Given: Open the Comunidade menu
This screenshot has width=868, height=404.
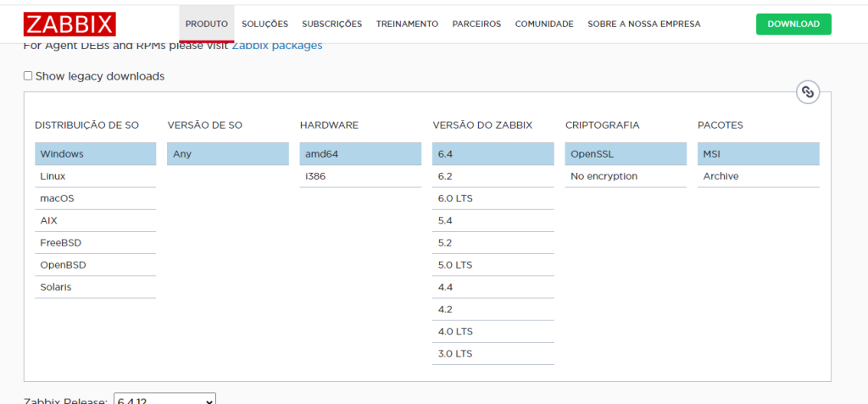Looking at the screenshot, I should [x=543, y=24].
